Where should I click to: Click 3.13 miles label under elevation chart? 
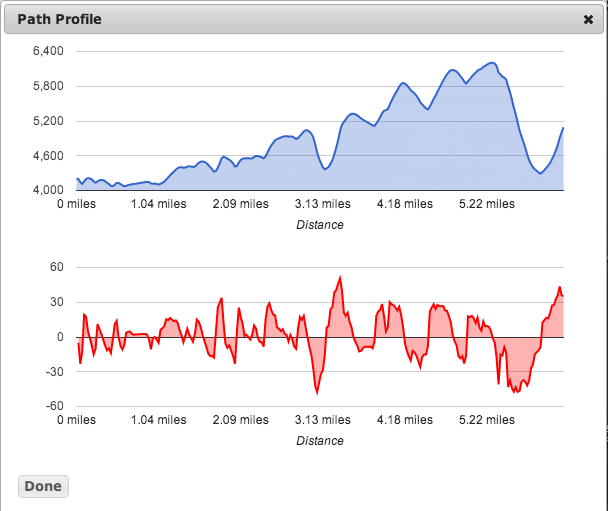click(x=322, y=204)
